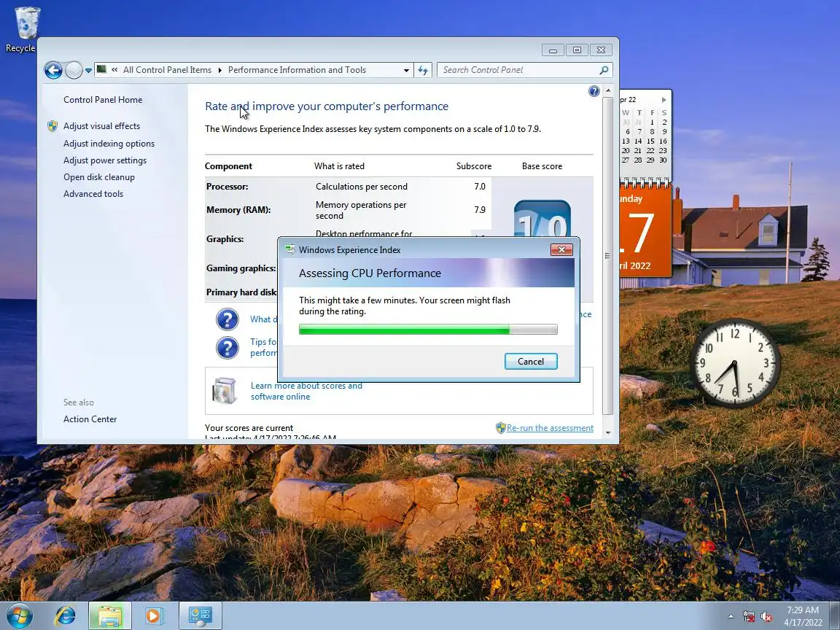Open the address bar history dropdown
Viewport: 840px width, 630px height.
point(406,70)
